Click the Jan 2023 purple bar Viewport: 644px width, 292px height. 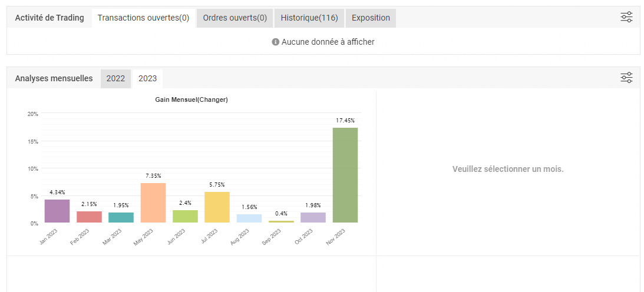(57, 211)
